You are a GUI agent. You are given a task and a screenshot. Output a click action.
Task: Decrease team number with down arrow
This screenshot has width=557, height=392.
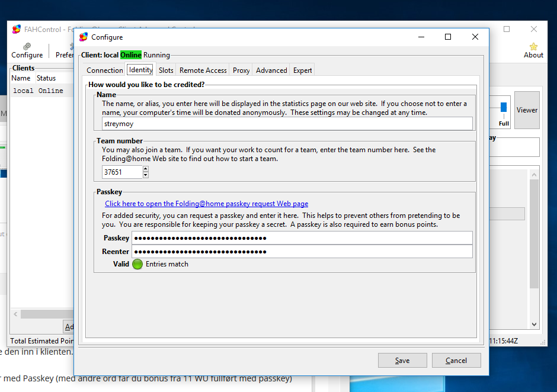(x=146, y=175)
